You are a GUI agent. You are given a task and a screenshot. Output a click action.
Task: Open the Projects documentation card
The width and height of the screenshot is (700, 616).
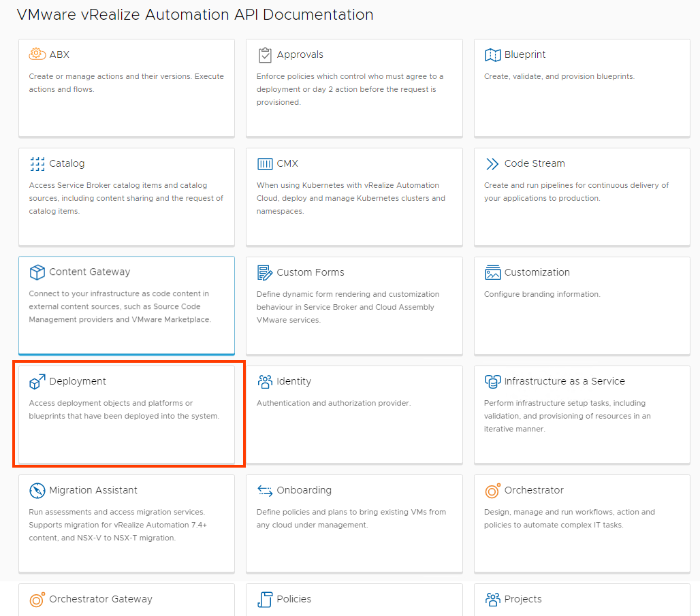582,599
